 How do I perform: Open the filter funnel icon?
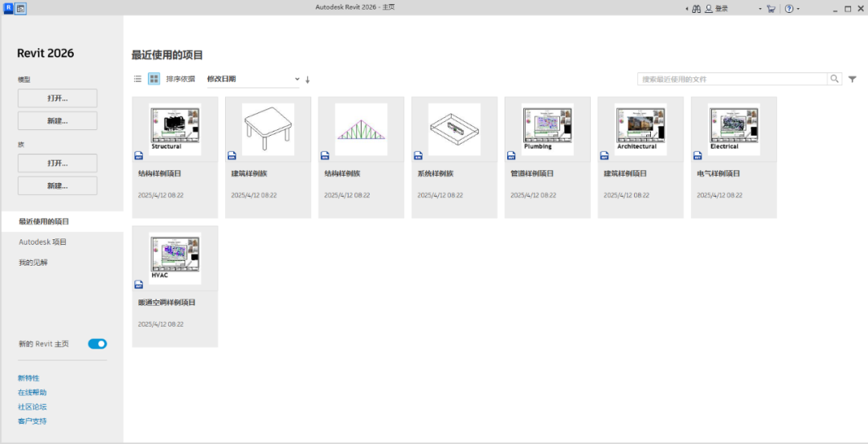click(x=853, y=79)
